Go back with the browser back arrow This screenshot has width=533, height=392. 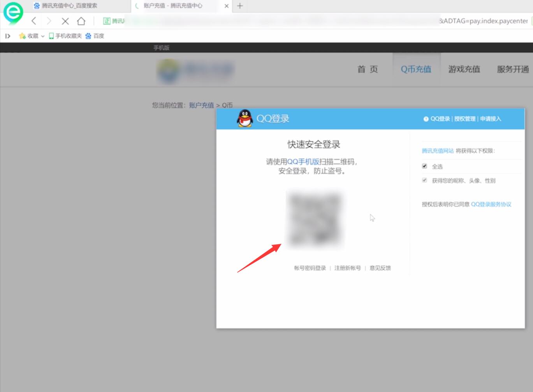pos(34,21)
